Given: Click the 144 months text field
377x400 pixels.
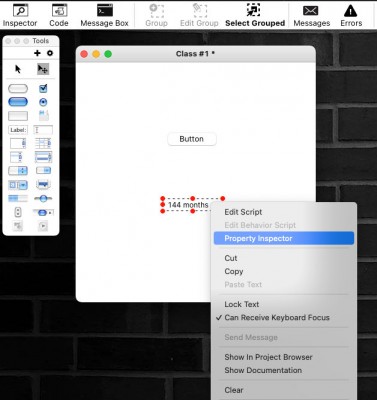Looking at the screenshot, I should pos(188,205).
